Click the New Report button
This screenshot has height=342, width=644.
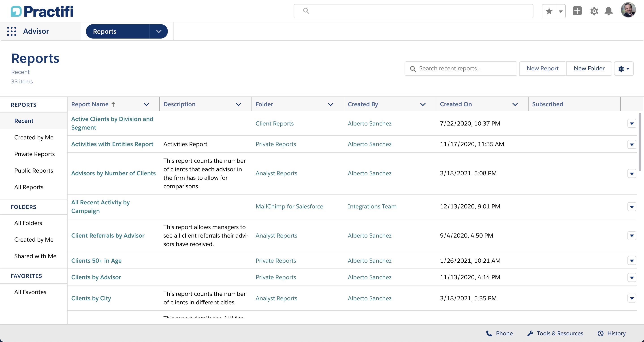[x=542, y=68]
